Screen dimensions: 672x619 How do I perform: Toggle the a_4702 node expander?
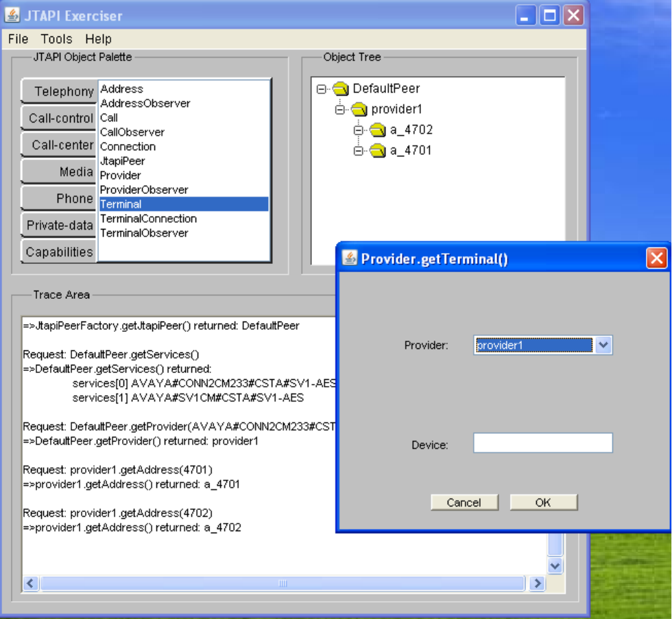(x=358, y=130)
